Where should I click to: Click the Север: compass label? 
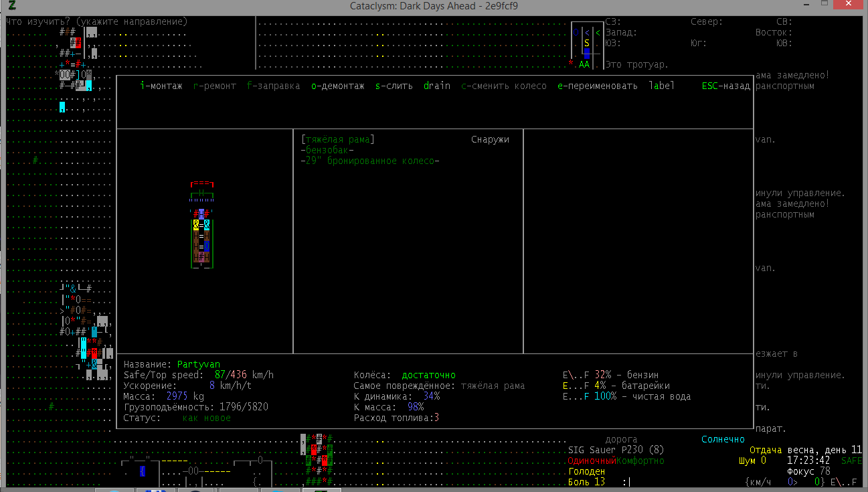tap(707, 21)
